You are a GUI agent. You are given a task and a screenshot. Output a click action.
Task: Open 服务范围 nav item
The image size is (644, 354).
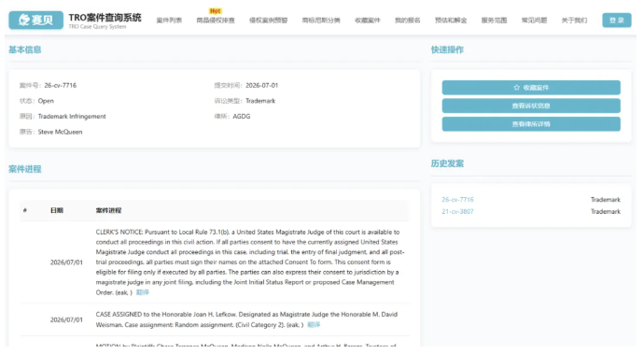(x=494, y=21)
